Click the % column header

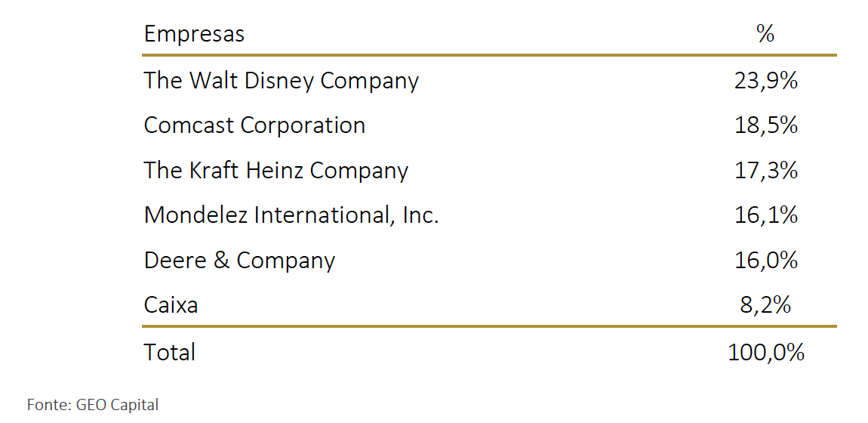pos(765,34)
